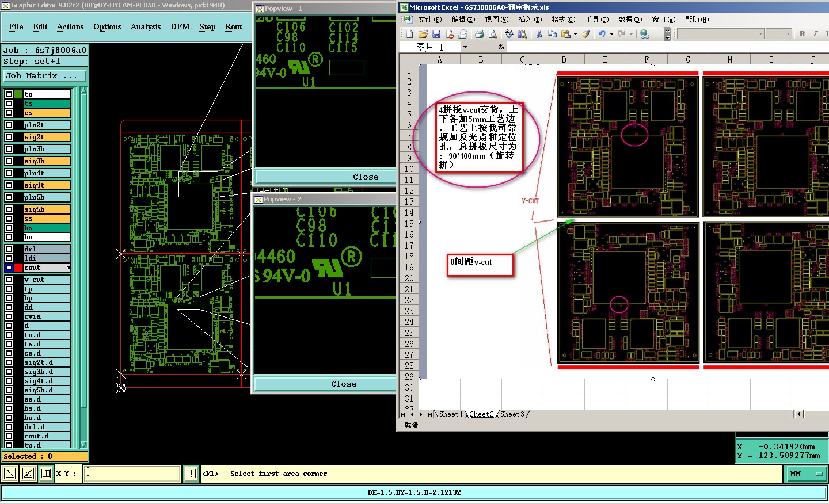Image resolution: width=829 pixels, height=504 pixels.
Task: Switch to the Sheet3 tab
Action: [x=512, y=414]
